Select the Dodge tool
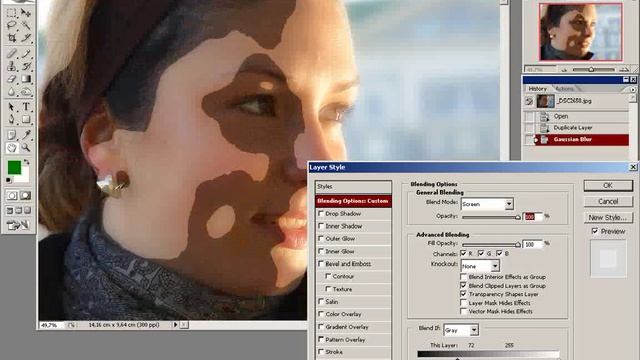The width and height of the screenshot is (640, 360). tap(26, 92)
